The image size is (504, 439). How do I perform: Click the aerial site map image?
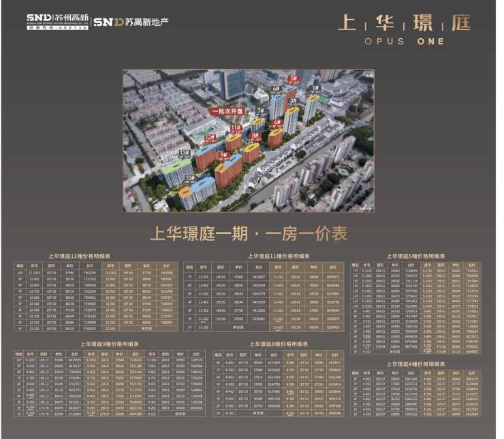click(248, 140)
